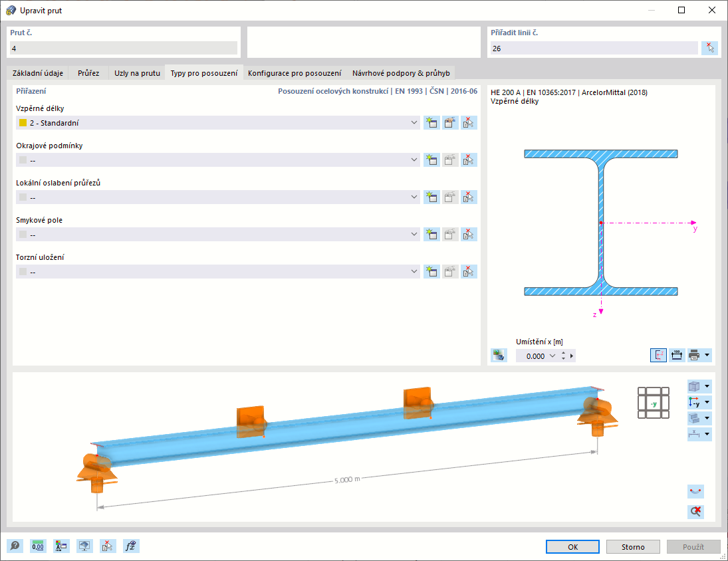
Task: Toggle section axes display button
Action: coord(658,356)
